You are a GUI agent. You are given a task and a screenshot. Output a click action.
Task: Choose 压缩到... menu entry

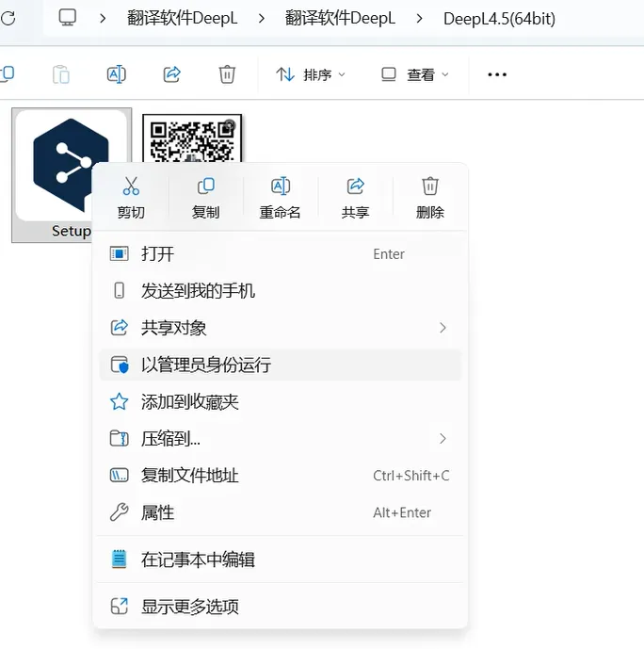click(281, 439)
